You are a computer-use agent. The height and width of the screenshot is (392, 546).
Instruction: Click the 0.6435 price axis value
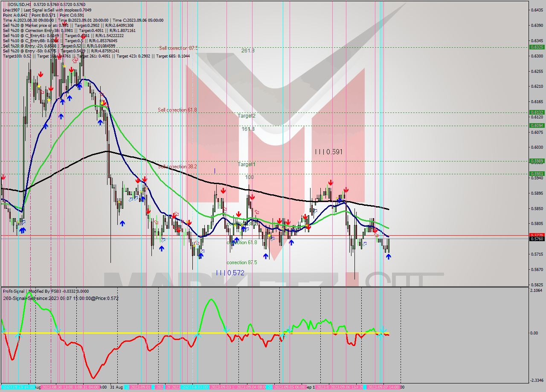click(536, 10)
